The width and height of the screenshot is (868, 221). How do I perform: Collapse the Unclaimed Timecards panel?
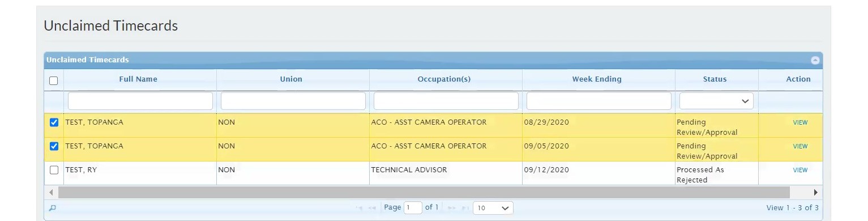click(815, 60)
